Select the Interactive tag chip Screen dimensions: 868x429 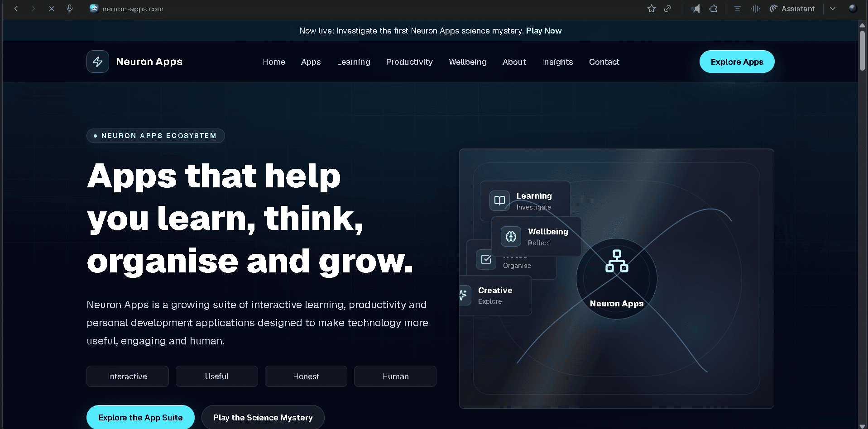pos(128,377)
